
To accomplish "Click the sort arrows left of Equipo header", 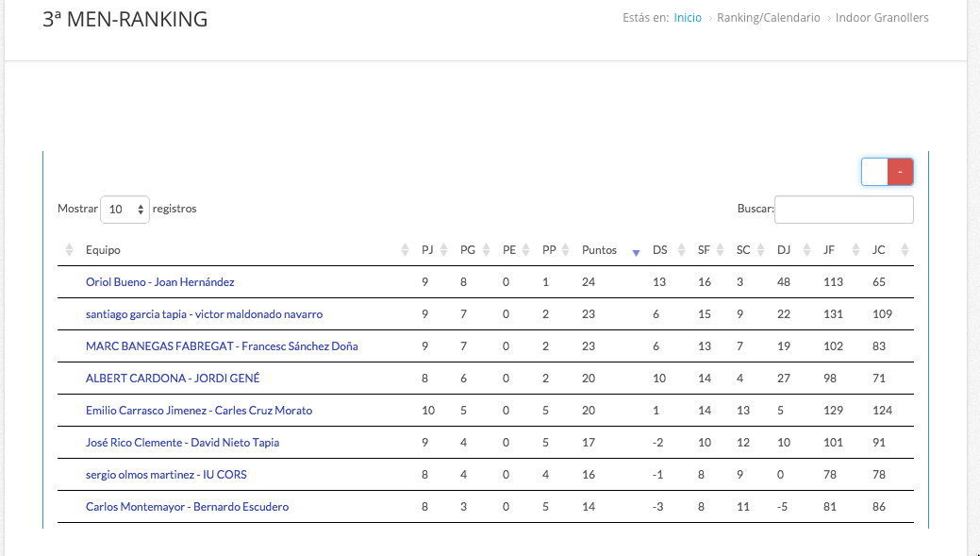I will coord(69,250).
